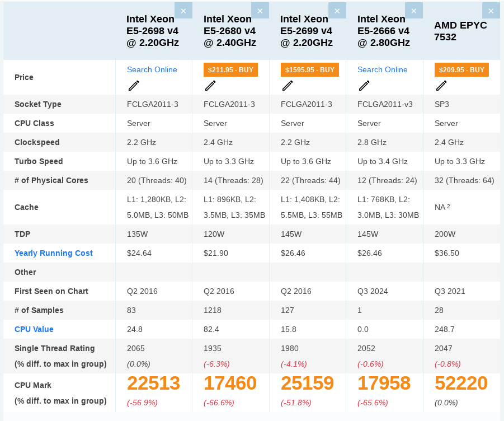
Task: Edit price pencil for Xeon E5-2666 v4
Action: (364, 86)
